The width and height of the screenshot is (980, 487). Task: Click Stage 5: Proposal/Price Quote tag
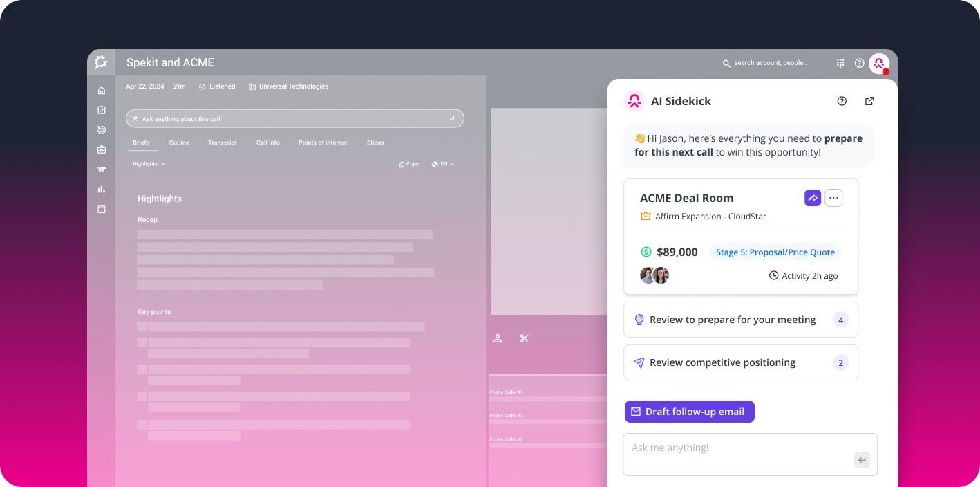pyautogui.click(x=775, y=252)
